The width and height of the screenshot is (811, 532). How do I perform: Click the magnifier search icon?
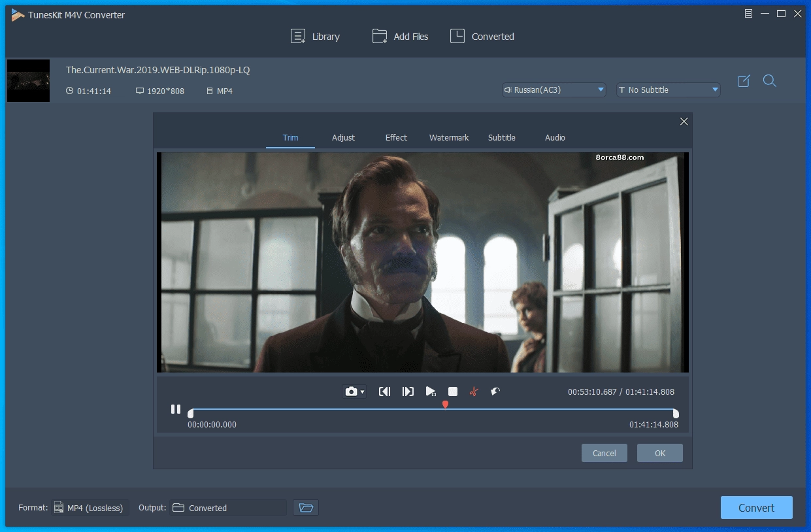pyautogui.click(x=770, y=81)
